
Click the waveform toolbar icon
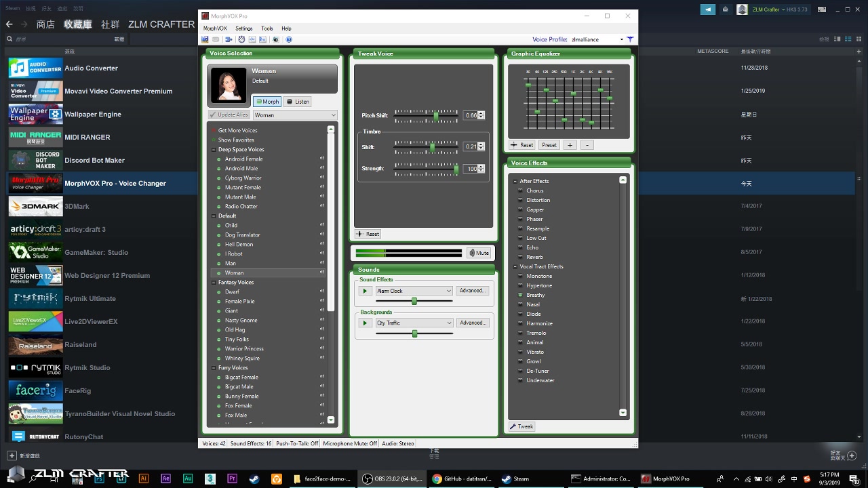pyautogui.click(x=252, y=39)
